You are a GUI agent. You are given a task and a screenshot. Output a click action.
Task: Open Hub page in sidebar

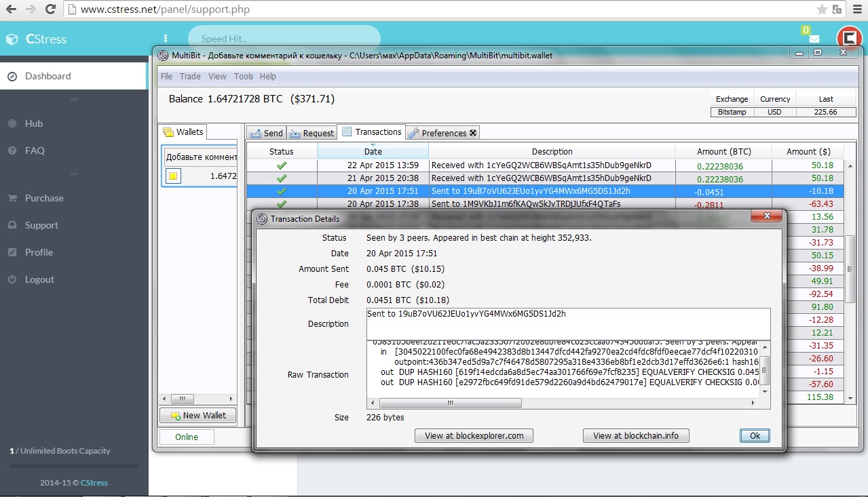(x=34, y=123)
